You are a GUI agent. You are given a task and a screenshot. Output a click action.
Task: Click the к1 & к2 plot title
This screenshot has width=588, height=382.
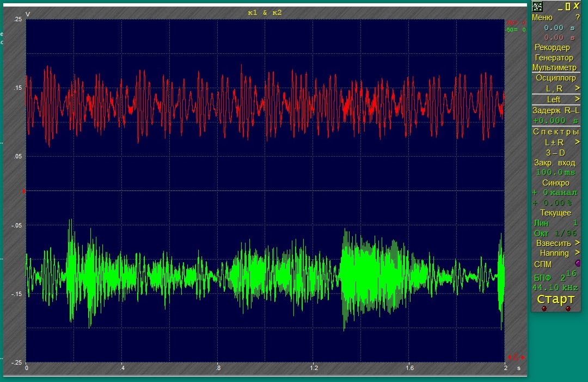(265, 13)
